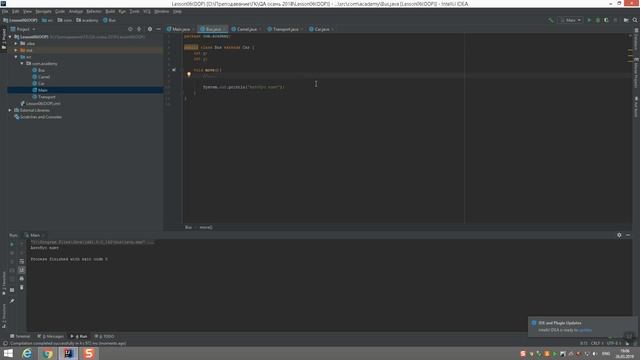Expand the External Libraries node

[10, 110]
